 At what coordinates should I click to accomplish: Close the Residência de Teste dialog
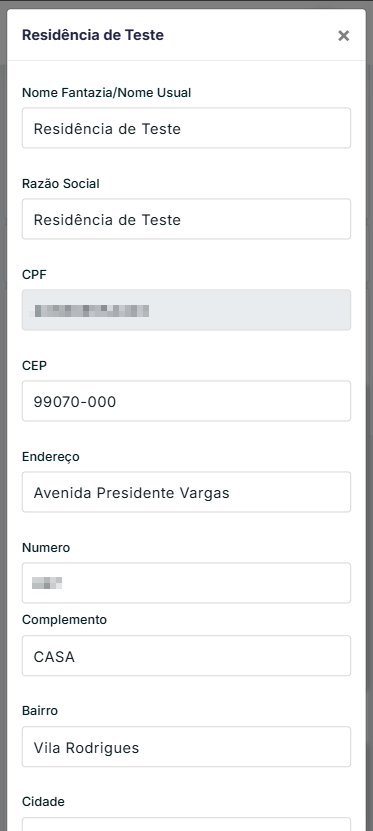pyautogui.click(x=344, y=36)
